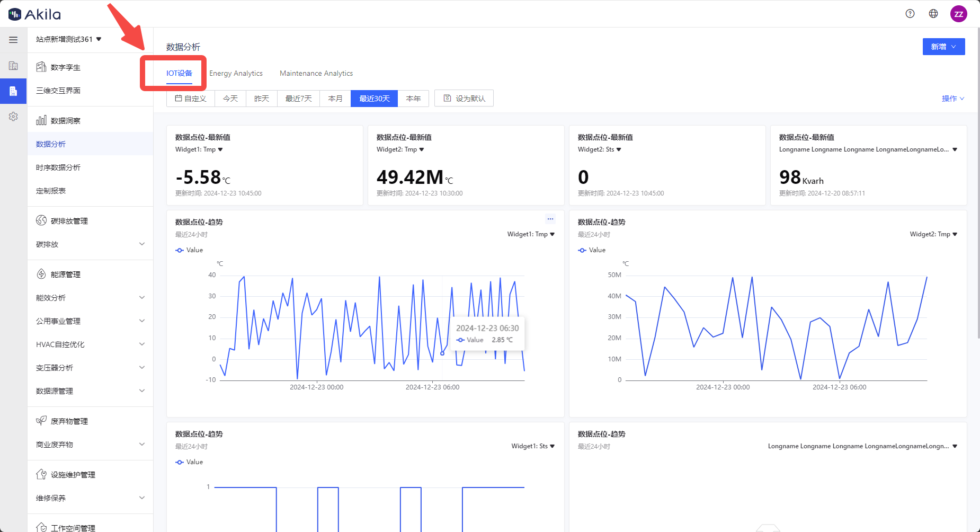This screenshot has width=980, height=532.
Task: Click the save icon in 设为默认 button
Action: click(448, 98)
